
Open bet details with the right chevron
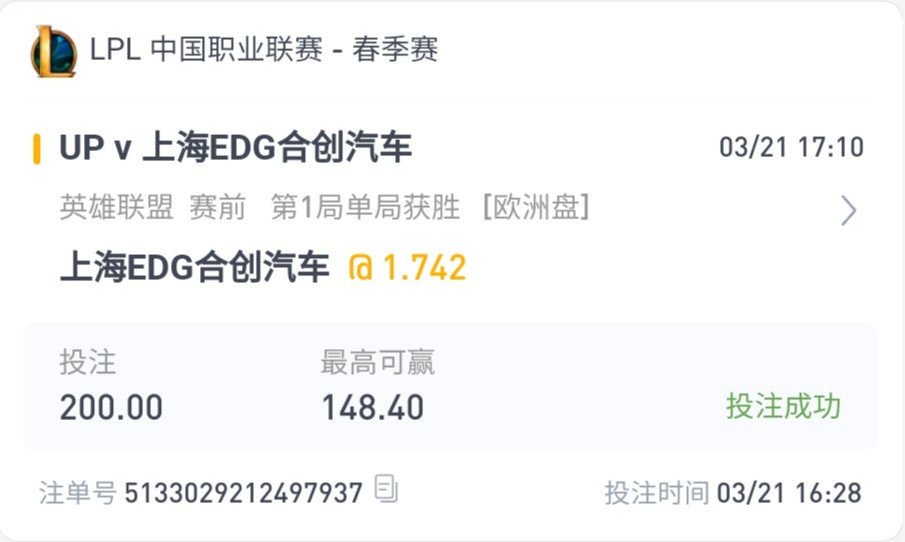848,210
